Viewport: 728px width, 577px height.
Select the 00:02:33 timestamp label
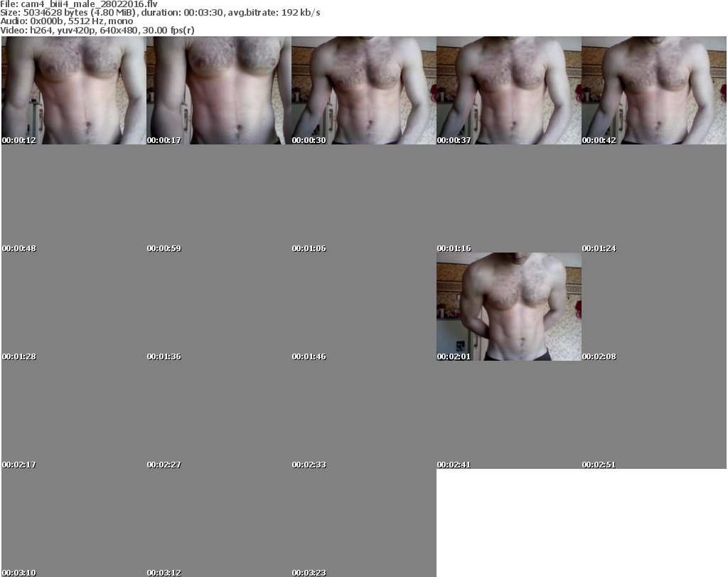coord(309,465)
